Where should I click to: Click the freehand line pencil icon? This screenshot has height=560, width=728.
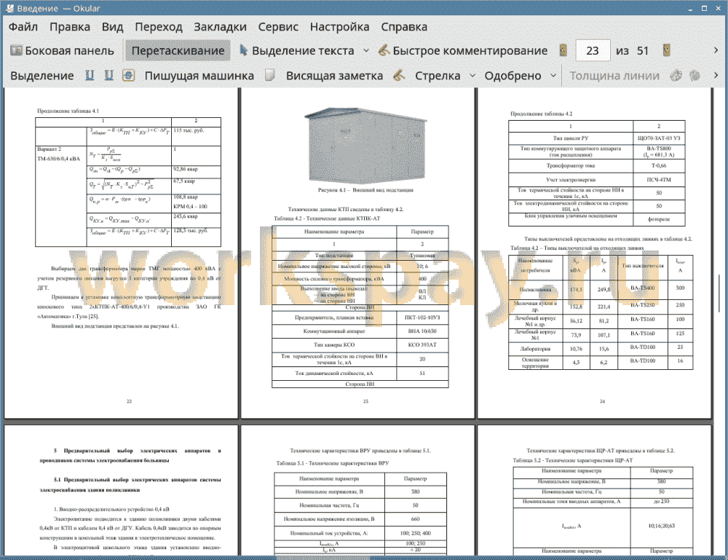[399, 75]
